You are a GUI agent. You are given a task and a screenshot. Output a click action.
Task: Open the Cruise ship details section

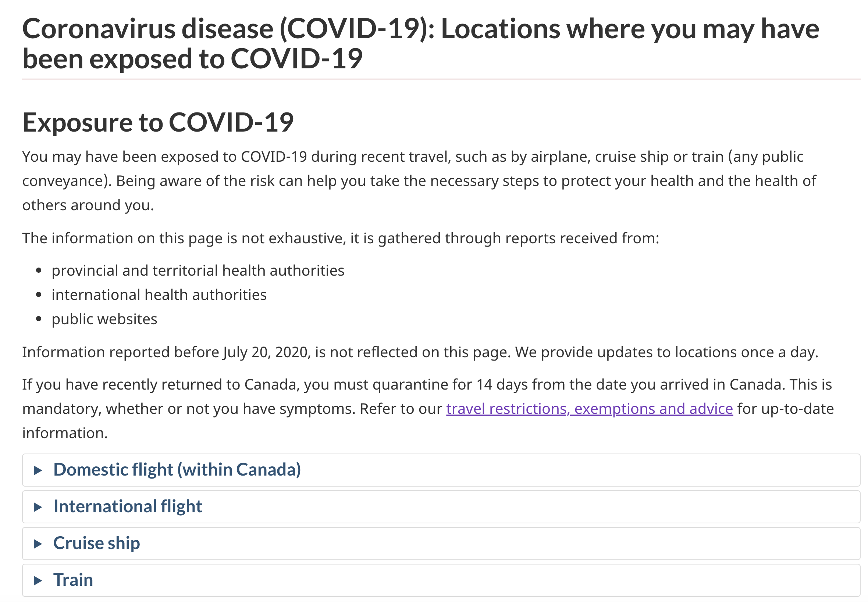[97, 543]
